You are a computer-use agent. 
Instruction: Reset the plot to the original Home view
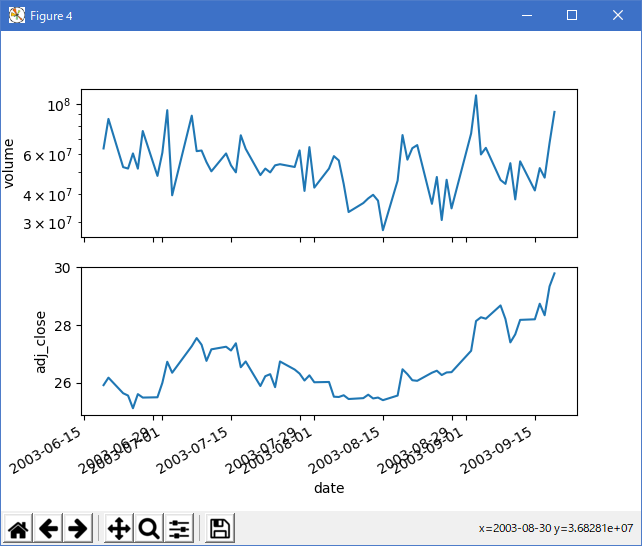tap(18, 528)
